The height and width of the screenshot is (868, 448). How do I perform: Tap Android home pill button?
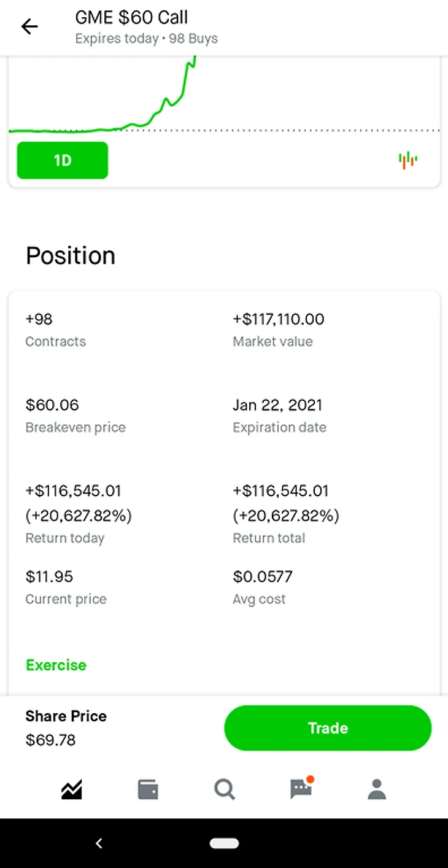[x=224, y=843]
